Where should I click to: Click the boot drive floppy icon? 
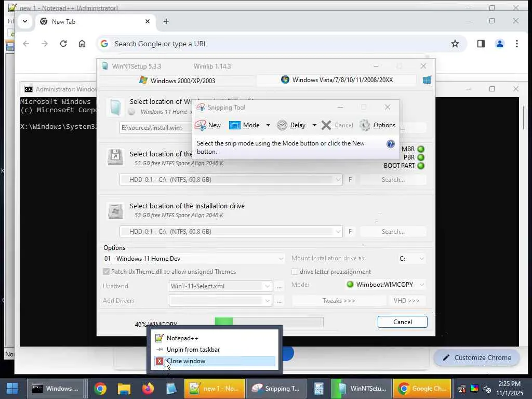[115, 157]
